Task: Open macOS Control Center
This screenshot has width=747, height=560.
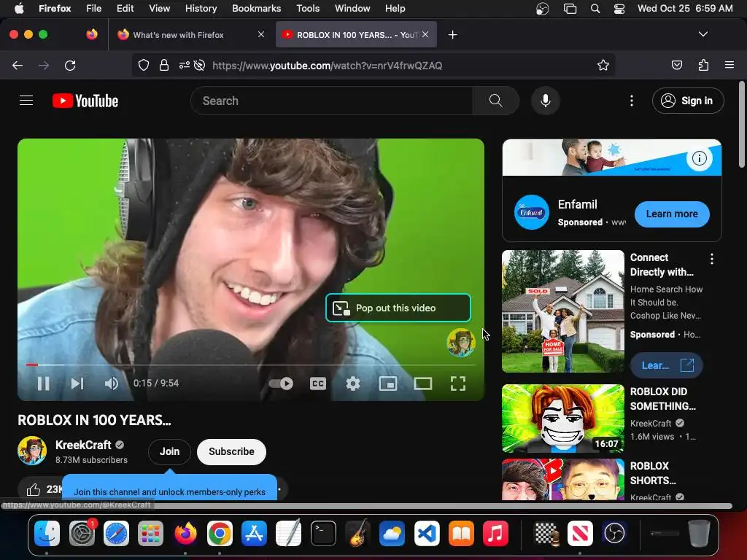Action: click(x=619, y=9)
